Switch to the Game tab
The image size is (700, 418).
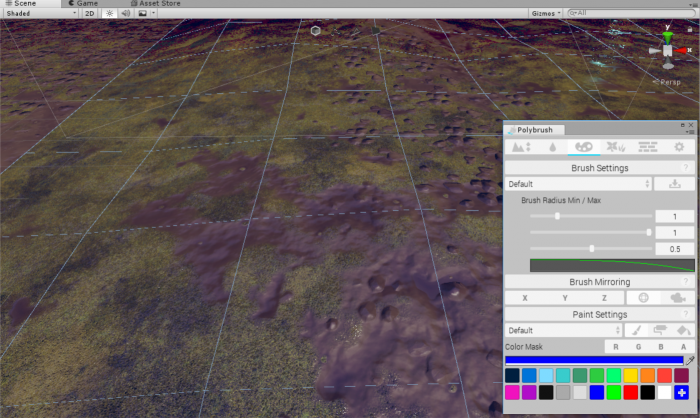tap(88, 4)
